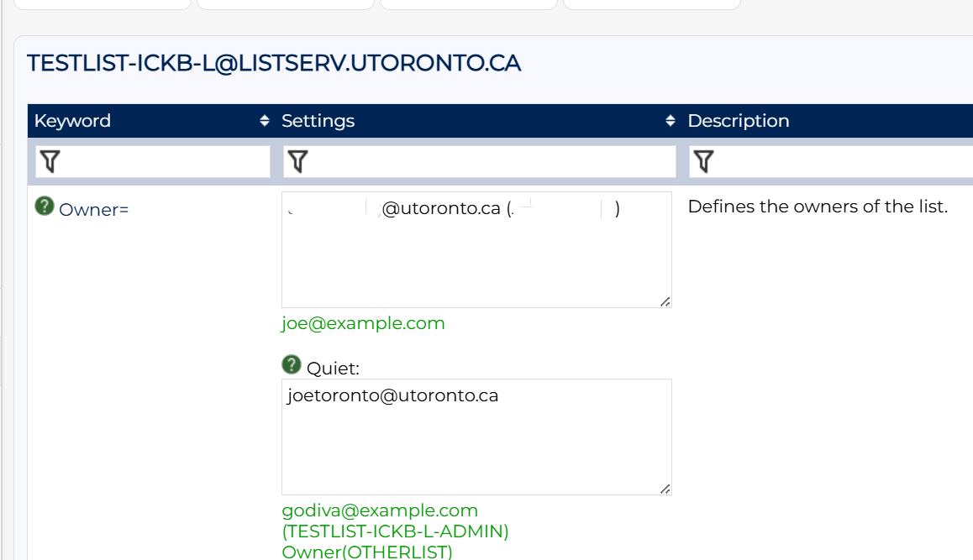Click the Owner(OTHERLIST) example text
Screen dimensions: 973x560
click(367, 552)
